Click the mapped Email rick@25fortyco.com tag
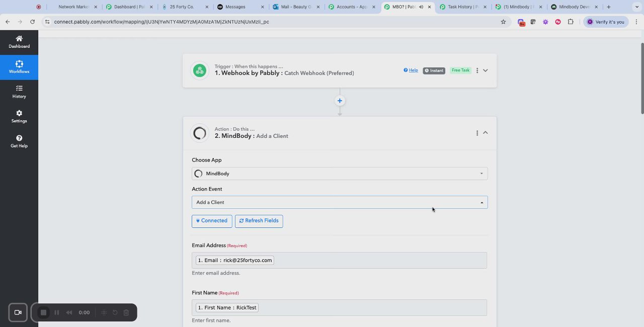Screen dimensions: 644x327 pyautogui.click(x=235, y=260)
